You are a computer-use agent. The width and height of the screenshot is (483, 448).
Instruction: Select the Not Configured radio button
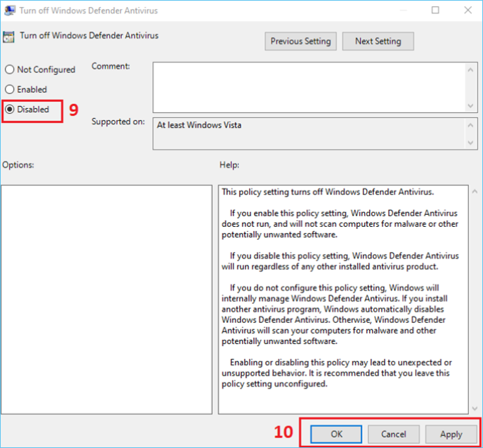9,70
